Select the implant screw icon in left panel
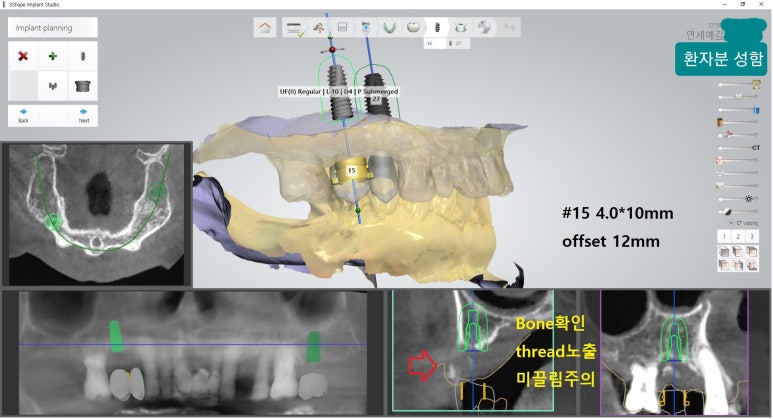The image size is (773, 419). coord(83,56)
